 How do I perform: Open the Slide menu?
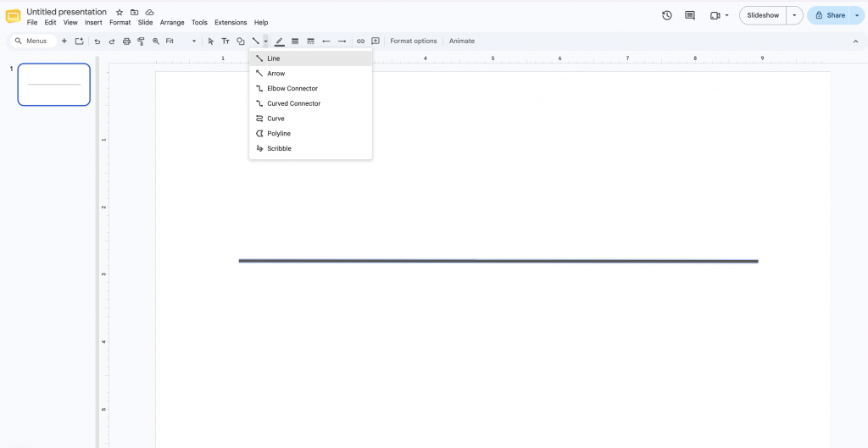[146, 23]
